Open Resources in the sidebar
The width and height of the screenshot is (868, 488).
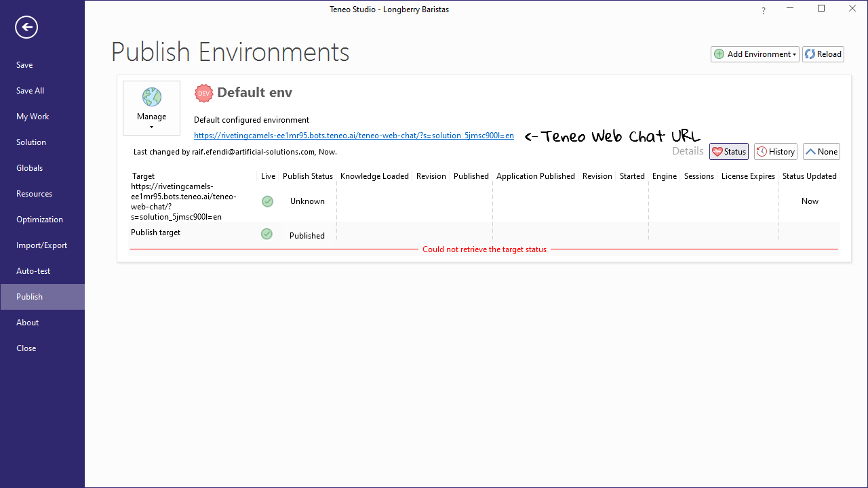click(x=42, y=194)
